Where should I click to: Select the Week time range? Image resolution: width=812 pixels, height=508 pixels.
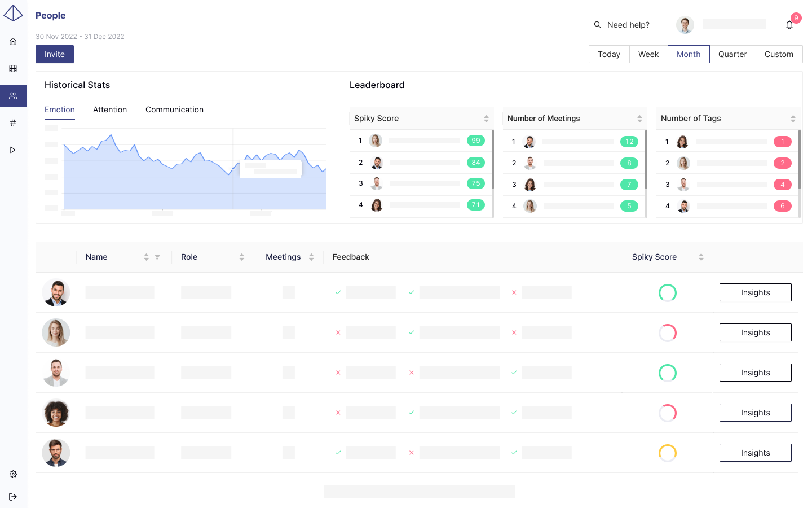tap(648, 54)
